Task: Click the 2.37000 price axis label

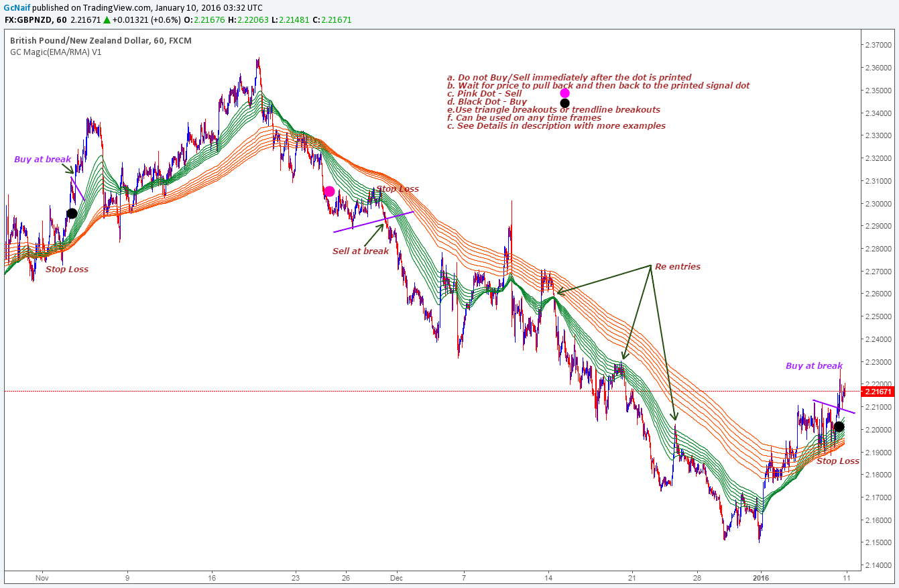Action: tap(877, 46)
